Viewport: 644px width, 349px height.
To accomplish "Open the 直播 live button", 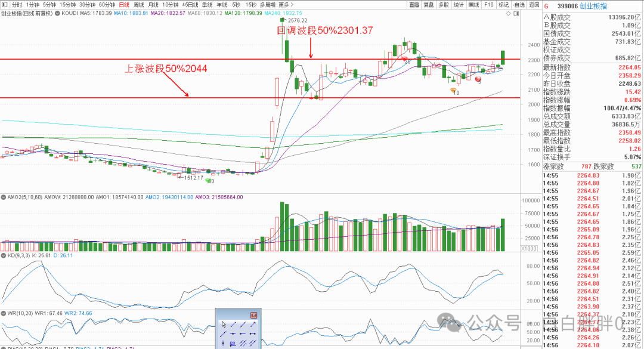I will click(414, 5).
